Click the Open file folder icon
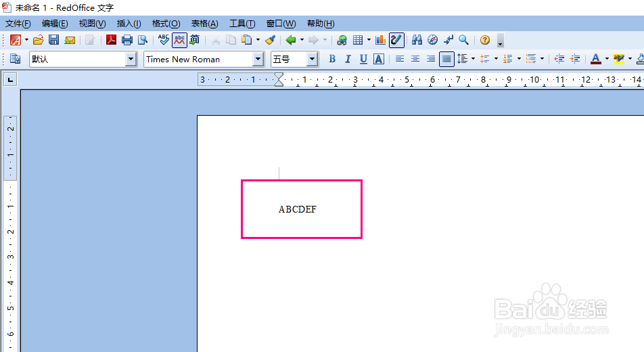The image size is (644, 352). (x=38, y=40)
